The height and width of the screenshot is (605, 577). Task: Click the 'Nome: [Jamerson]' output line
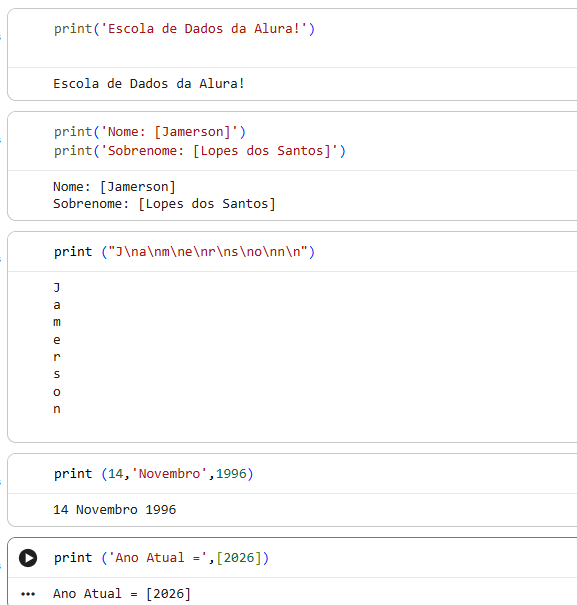tap(114, 187)
